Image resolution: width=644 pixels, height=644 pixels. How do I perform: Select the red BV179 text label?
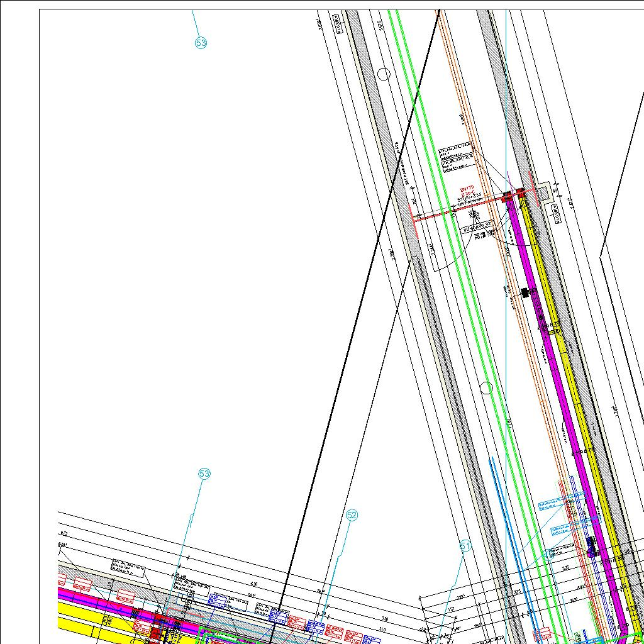467,188
